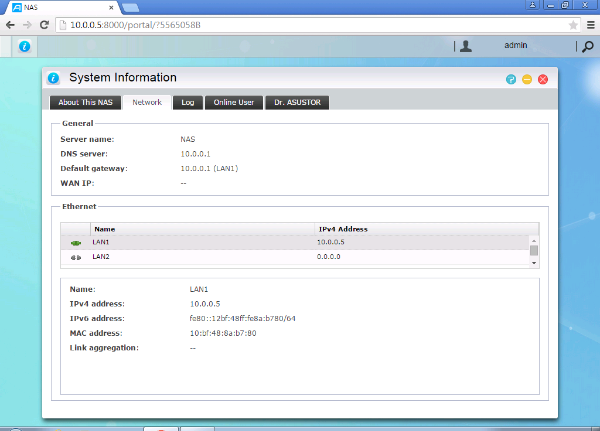This screenshot has height=431, width=600.
Task: Click the Name column header
Action: coord(202,229)
